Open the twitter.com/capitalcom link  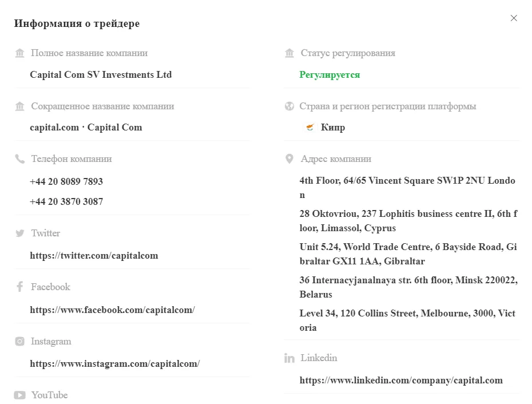pos(94,255)
